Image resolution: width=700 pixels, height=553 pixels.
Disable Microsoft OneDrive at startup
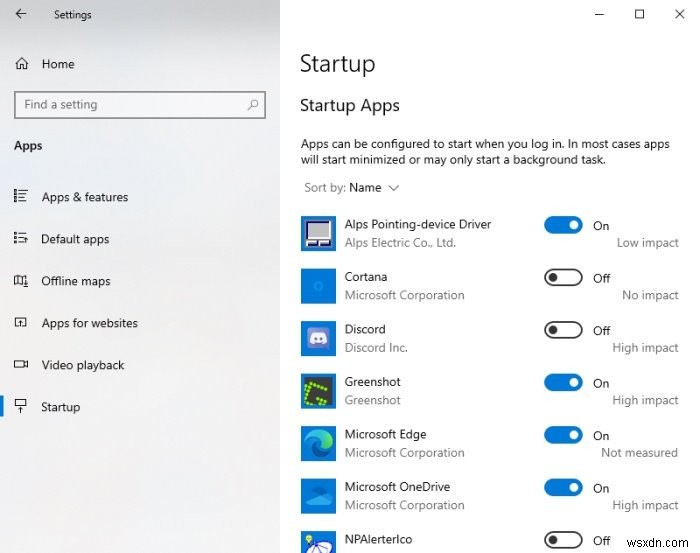coord(563,487)
